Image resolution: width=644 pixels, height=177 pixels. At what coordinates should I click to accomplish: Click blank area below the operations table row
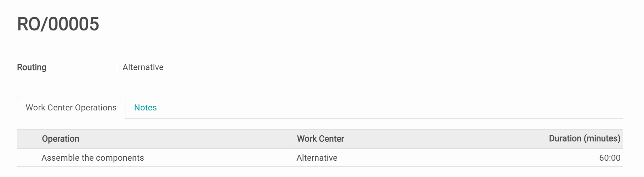(x=319, y=172)
